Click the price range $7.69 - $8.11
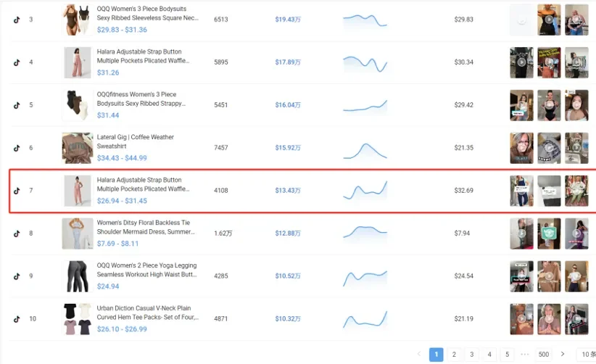The height and width of the screenshot is (364, 596). pos(118,244)
